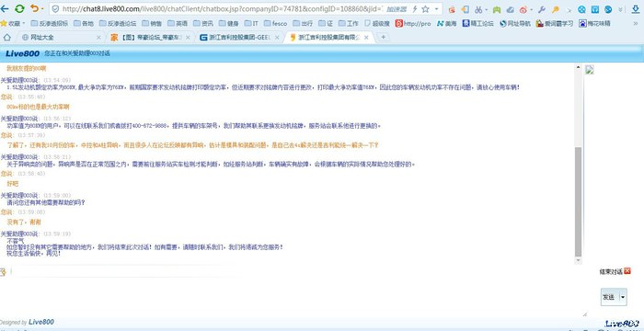The image size is (644, 331).
Task: Click the golden key password icon
Action: (556, 9)
